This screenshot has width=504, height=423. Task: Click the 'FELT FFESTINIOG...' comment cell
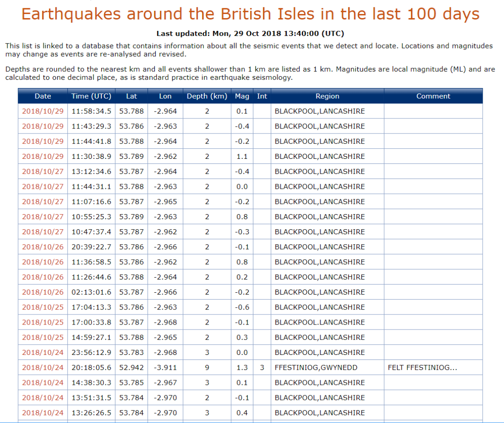click(422, 368)
